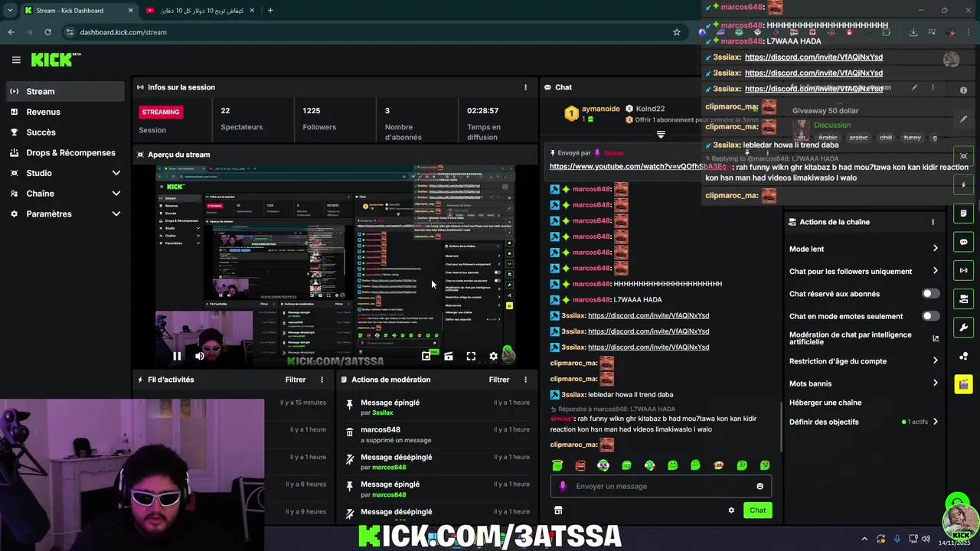The height and width of the screenshot is (551, 980).
Task: Open options menu of Fil d'activités
Action: pyautogui.click(x=322, y=380)
